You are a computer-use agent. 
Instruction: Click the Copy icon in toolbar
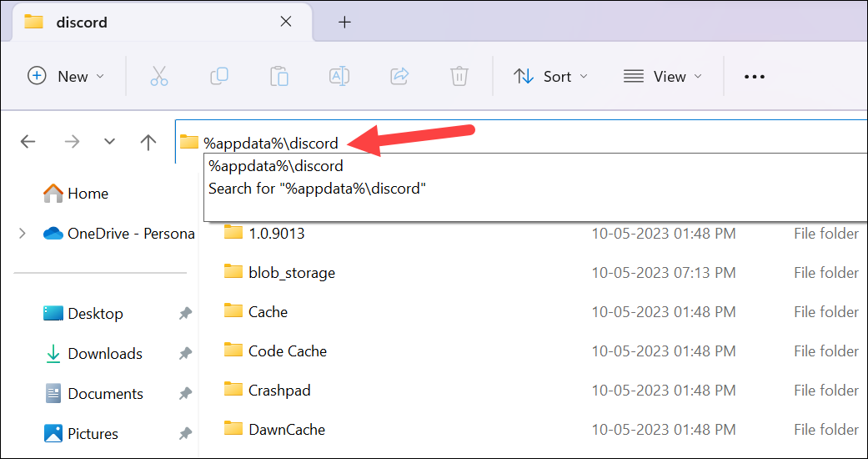click(219, 76)
